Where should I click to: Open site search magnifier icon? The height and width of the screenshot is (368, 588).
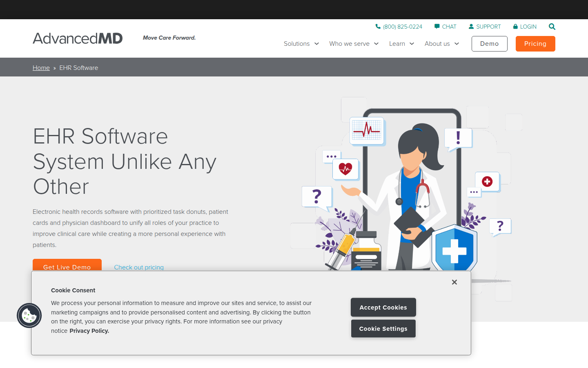pos(552,27)
